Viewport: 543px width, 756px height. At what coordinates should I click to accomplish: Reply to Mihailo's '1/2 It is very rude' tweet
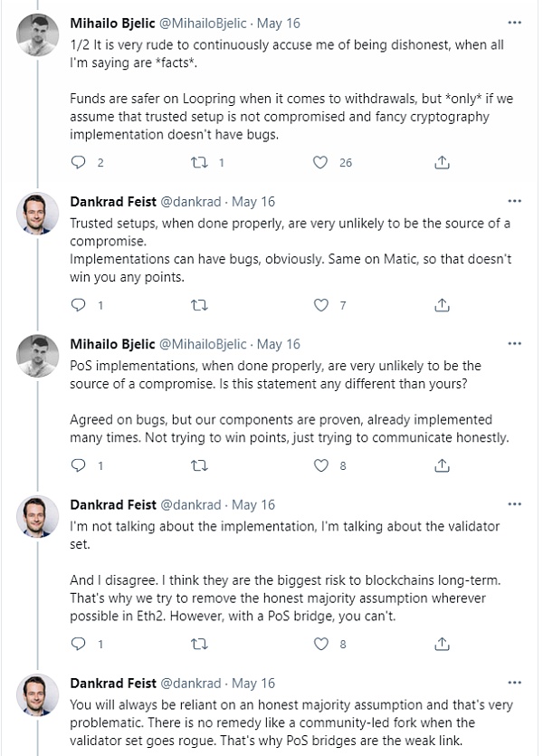coord(78,163)
